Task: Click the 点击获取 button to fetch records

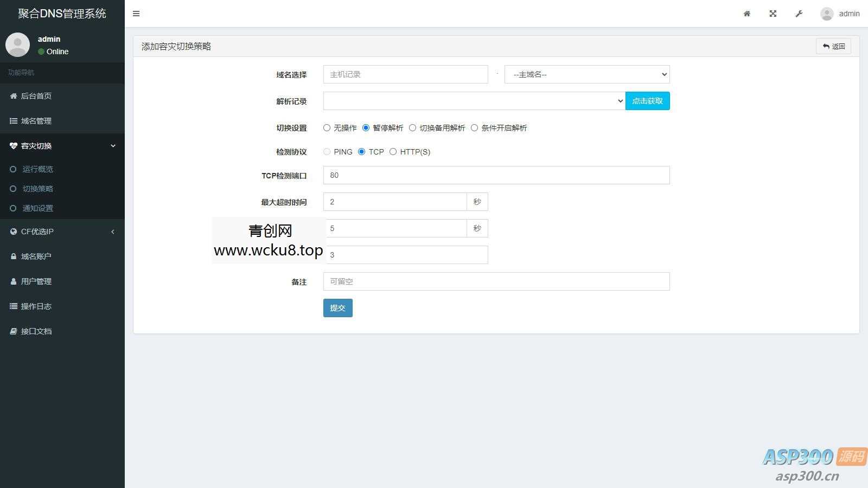Action: click(647, 100)
